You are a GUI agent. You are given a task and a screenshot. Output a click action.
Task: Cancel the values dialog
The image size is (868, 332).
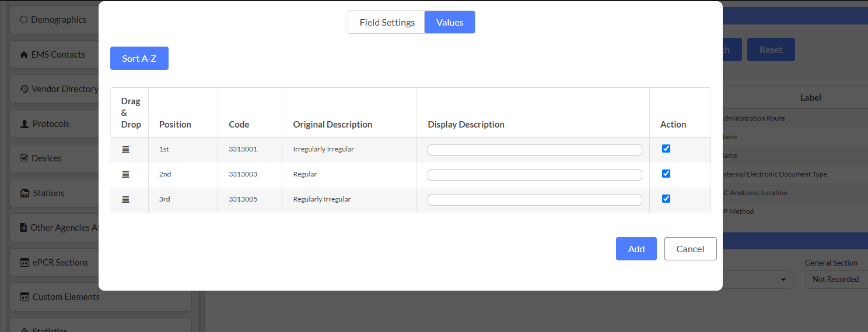tap(691, 249)
